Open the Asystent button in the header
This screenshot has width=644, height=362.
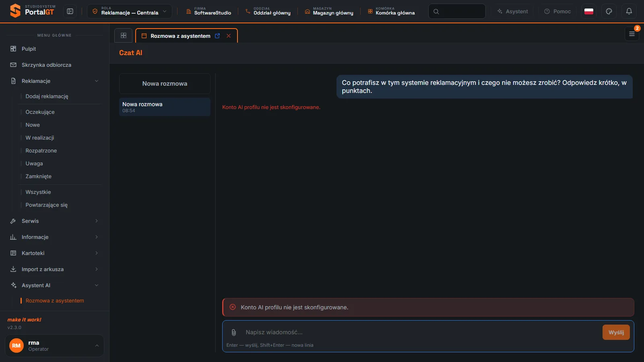(512, 11)
